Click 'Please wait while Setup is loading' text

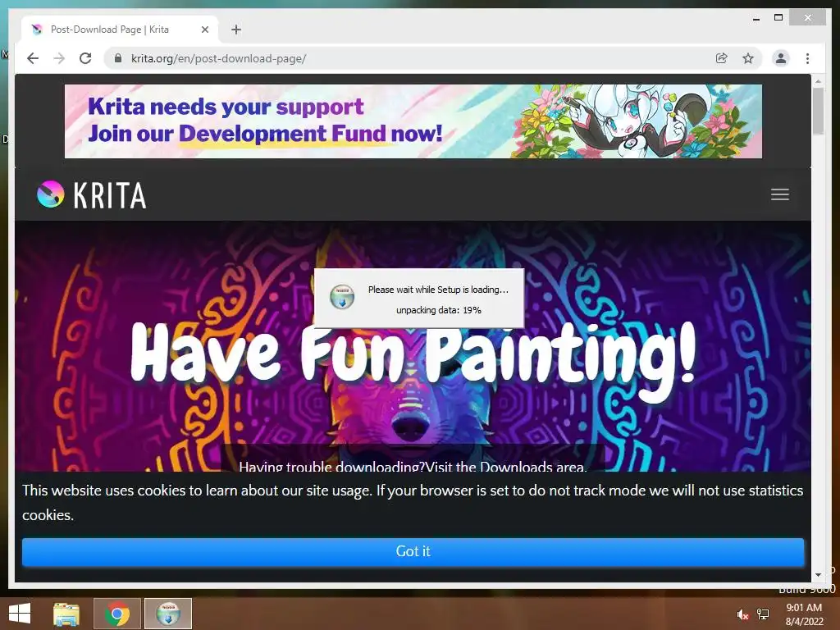(438, 290)
